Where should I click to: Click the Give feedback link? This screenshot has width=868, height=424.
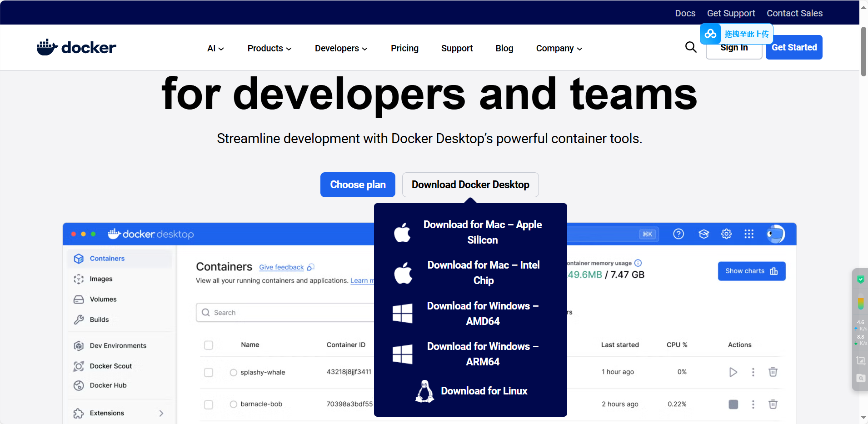[x=281, y=267]
